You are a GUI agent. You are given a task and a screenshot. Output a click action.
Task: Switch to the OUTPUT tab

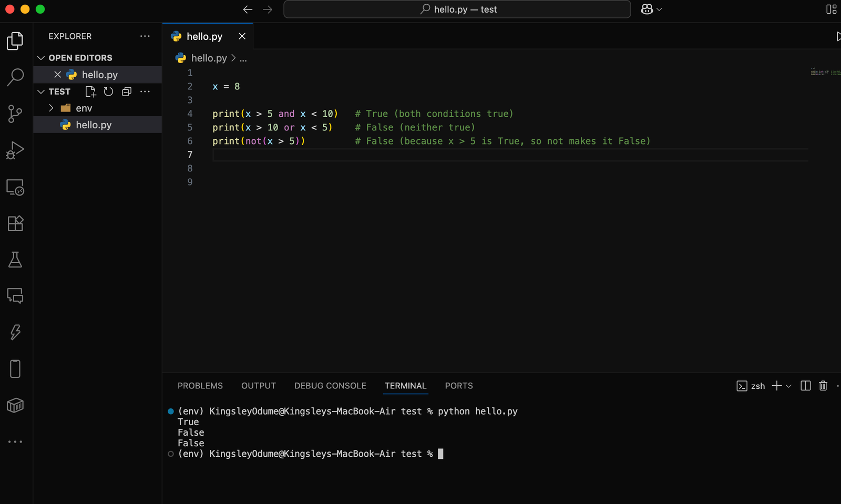coord(258,385)
